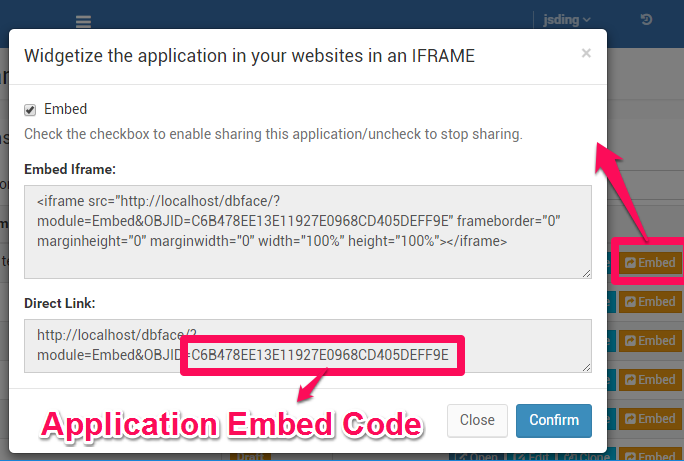Click the second Embed button in list
684x461 pixels.
650,302
